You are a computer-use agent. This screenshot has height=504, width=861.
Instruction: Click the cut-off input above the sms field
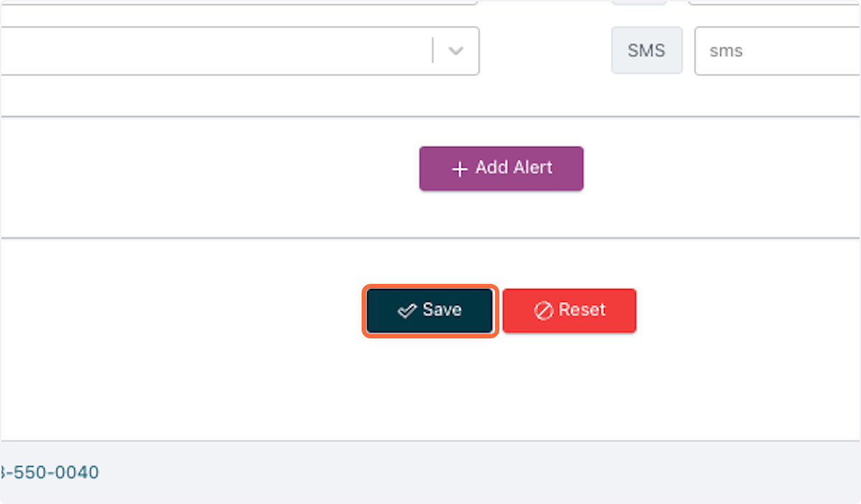coord(774,3)
